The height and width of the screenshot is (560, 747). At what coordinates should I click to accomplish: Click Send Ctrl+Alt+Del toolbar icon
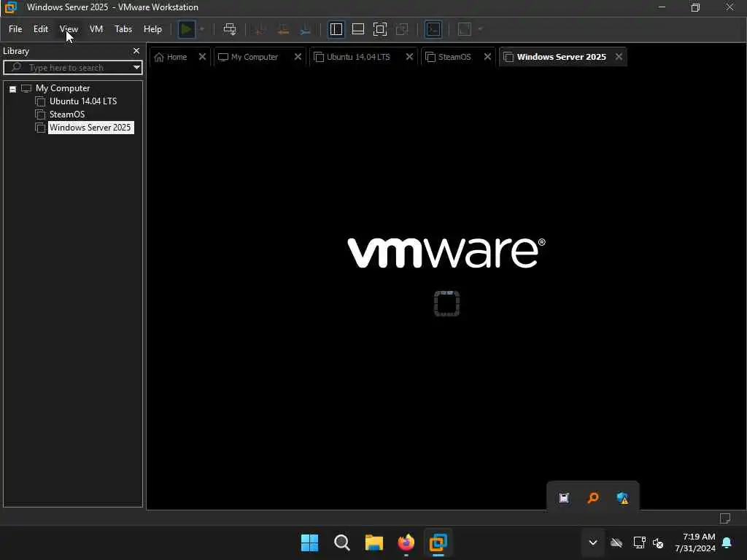230,29
